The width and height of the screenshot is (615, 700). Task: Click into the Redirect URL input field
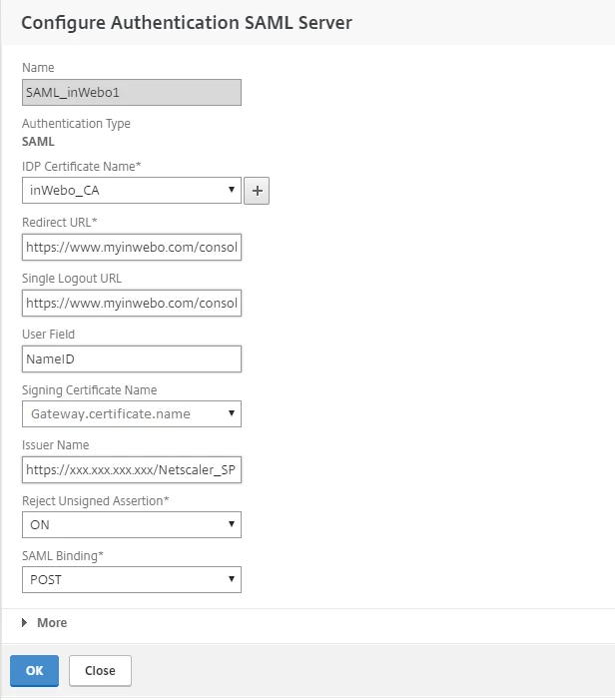point(131,247)
